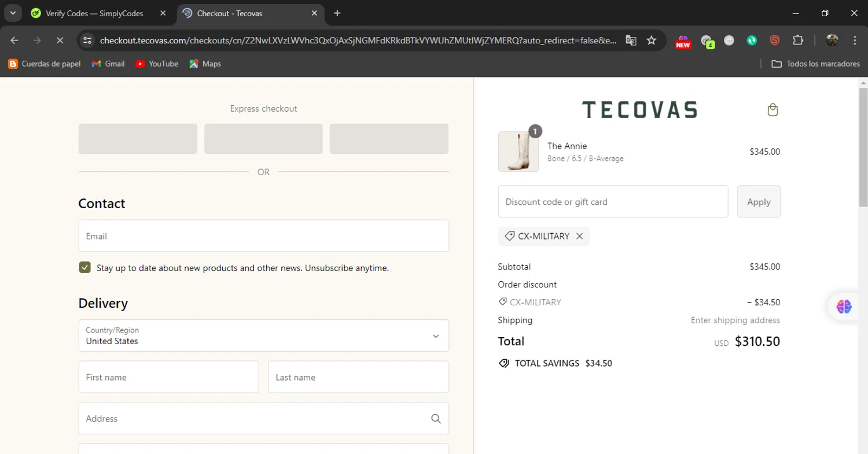
Task: Click the Last name field
Action: point(358,377)
